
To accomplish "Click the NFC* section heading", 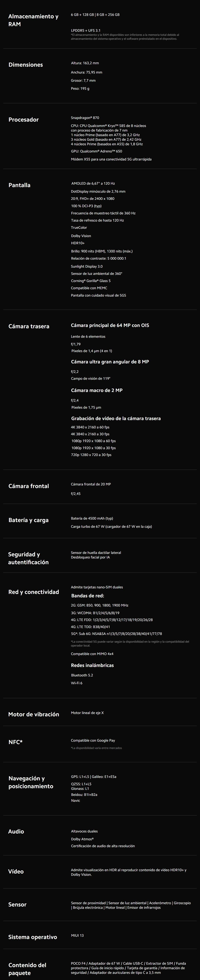I will 15,742.
